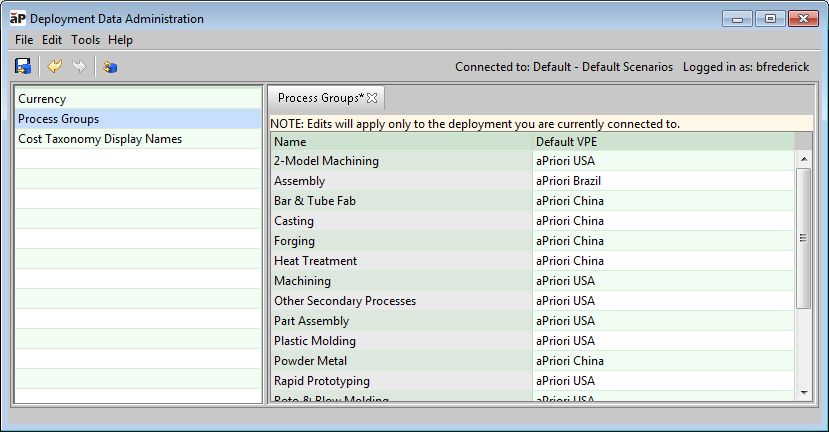Click the aP application logo icon
This screenshot has width=829, height=432.
pyautogui.click(x=17, y=18)
